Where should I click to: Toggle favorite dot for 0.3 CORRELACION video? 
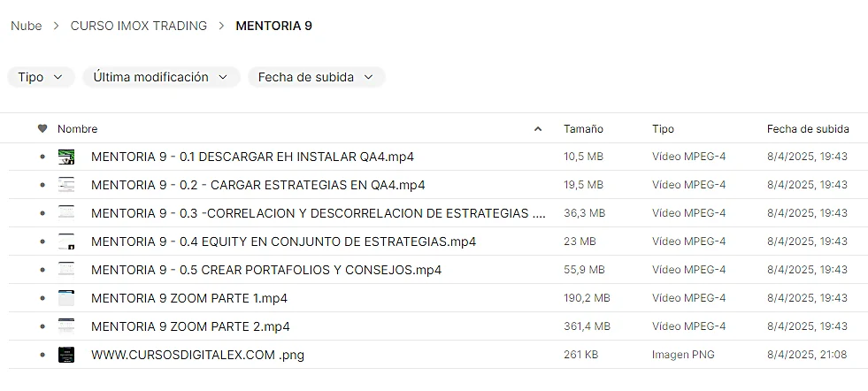(x=42, y=213)
